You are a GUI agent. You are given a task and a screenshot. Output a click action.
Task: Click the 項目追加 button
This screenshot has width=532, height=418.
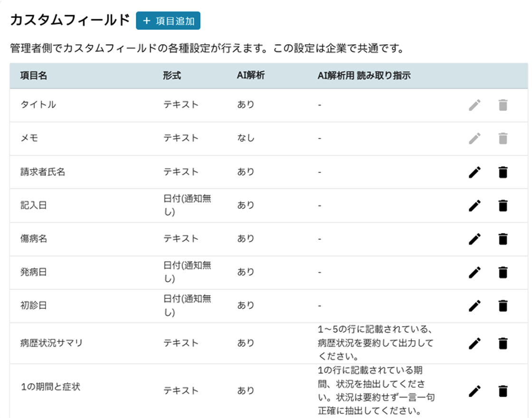click(x=168, y=21)
